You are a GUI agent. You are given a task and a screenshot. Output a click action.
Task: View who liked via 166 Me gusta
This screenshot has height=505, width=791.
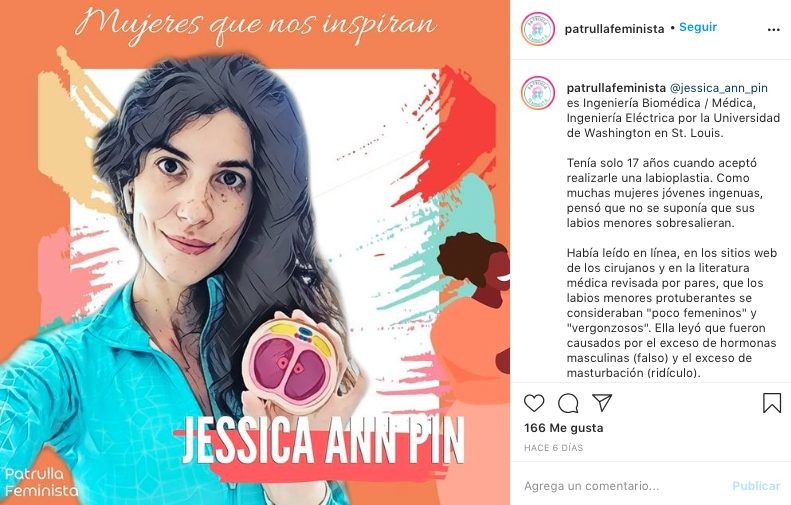point(563,428)
